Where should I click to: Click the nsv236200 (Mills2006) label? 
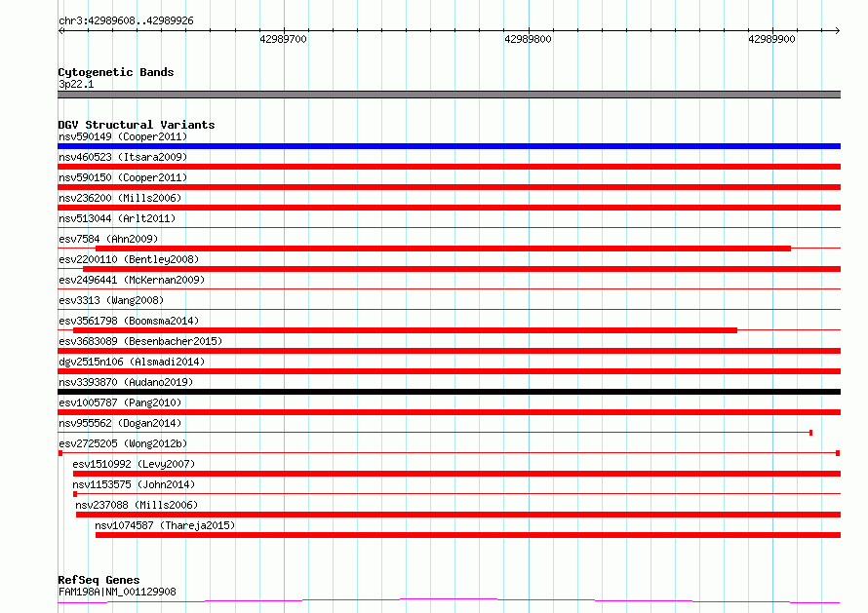point(120,198)
